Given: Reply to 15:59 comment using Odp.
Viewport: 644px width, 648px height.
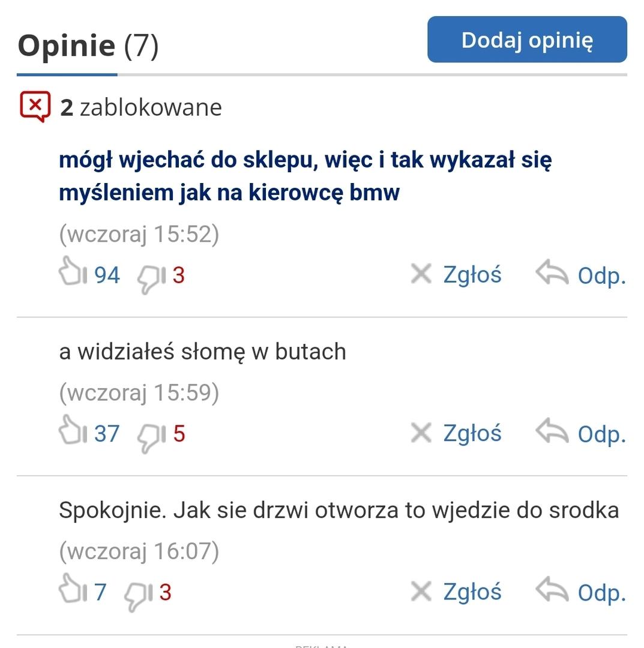Looking at the screenshot, I should pyautogui.click(x=602, y=434).
